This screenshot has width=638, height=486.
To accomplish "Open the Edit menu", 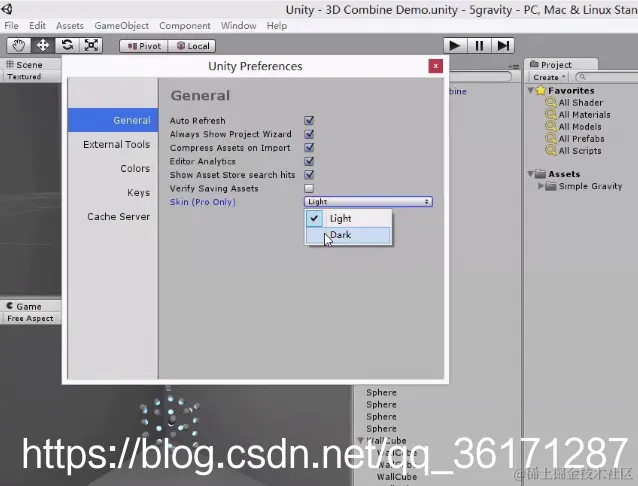I will point(37,26).
